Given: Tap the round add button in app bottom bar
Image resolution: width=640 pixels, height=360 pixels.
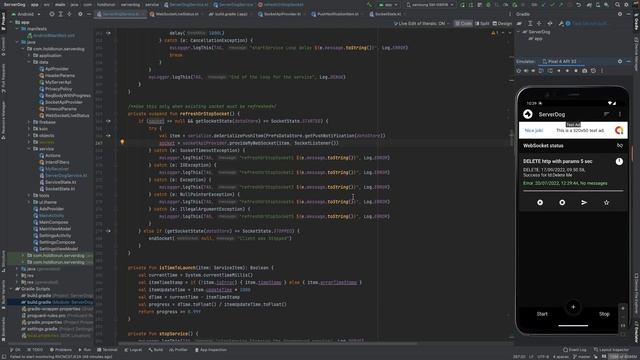Looking at the screenshot, I should tap(573, 307).
